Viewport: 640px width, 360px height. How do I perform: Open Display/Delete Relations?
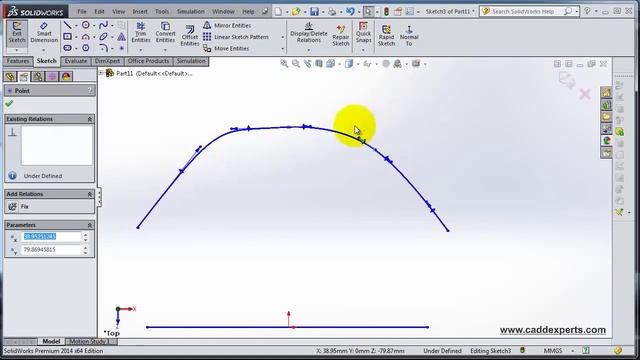309,32
